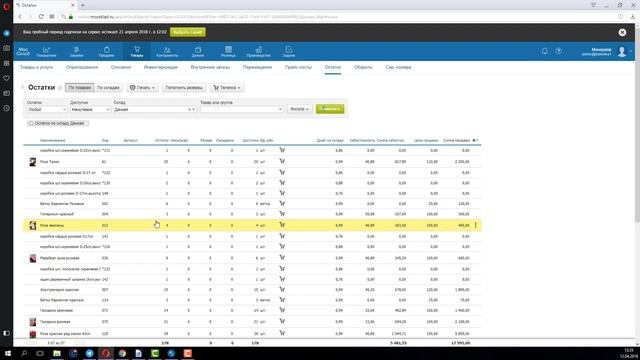Viewport: 640px width, 360px height.
Task: Open the Задачи section icon
Action: (289, 51)
